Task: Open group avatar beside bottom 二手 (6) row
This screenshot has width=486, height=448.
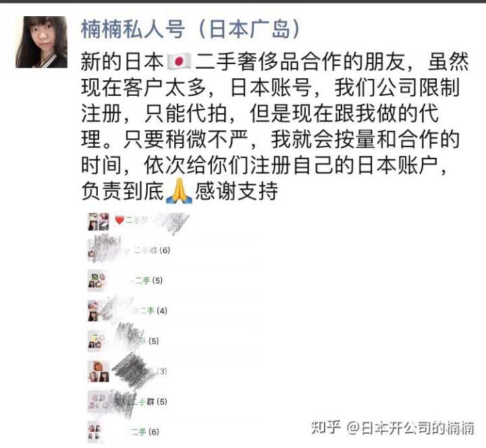Action: [94, 432]
